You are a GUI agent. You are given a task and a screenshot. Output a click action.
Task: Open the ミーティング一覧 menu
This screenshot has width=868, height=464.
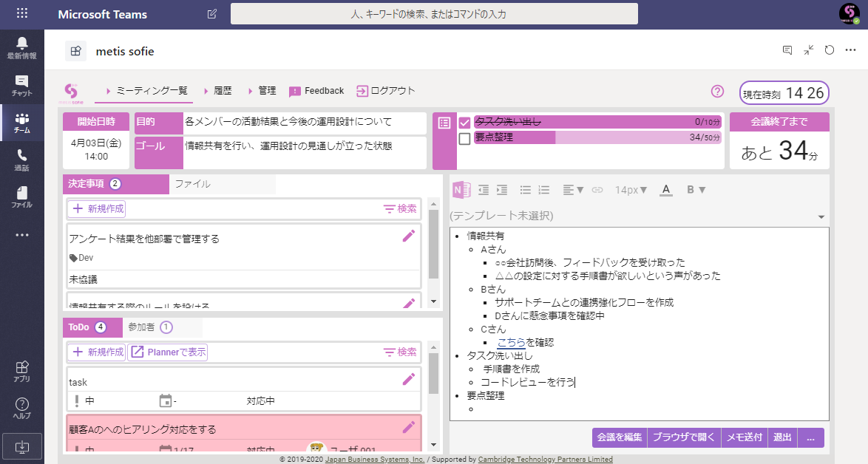pos(146,91)
